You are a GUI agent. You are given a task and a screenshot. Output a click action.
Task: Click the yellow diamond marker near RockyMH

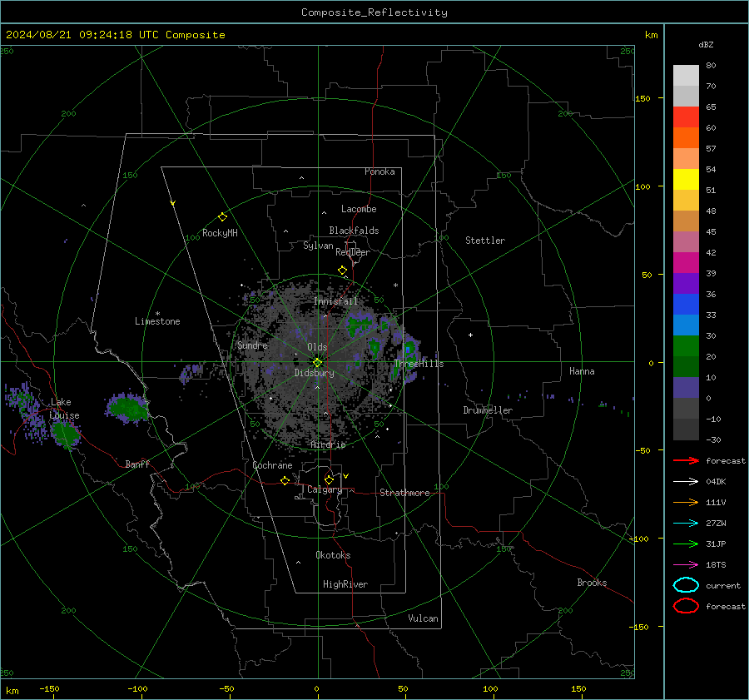tap(222, 217)
